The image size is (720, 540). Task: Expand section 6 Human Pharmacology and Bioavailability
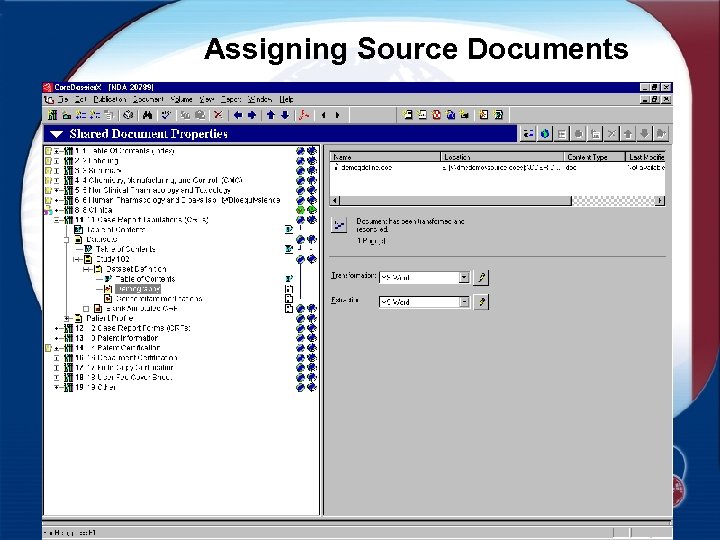tap(56, 200)
